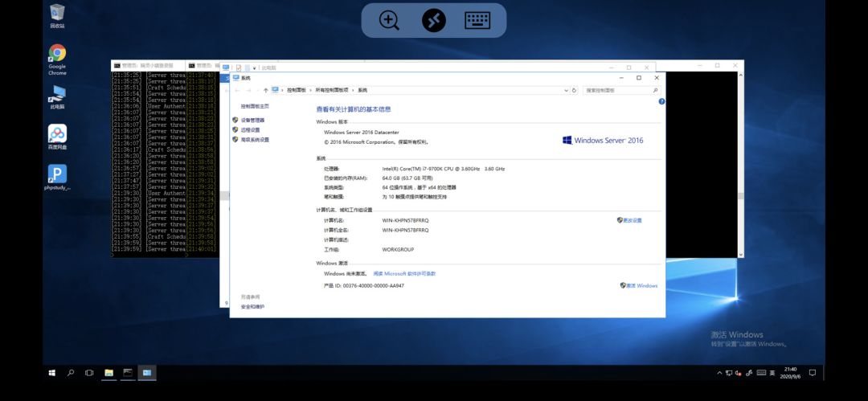Click the Windows Start button

click(51, 373)
